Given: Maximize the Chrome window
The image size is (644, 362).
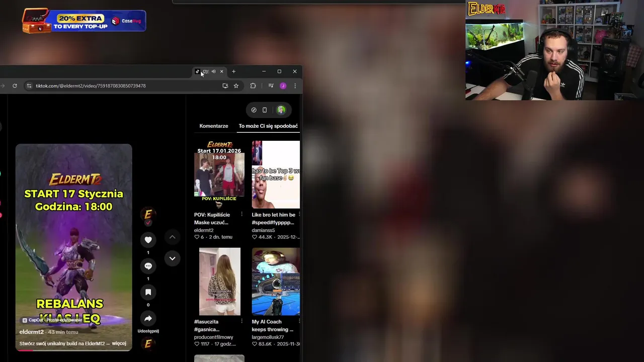Looking at the screenshot, I should (x=279, y=71).
